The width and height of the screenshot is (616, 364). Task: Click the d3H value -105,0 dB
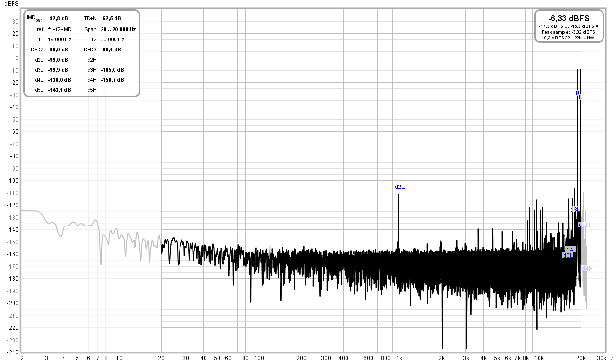pos(112,70)
